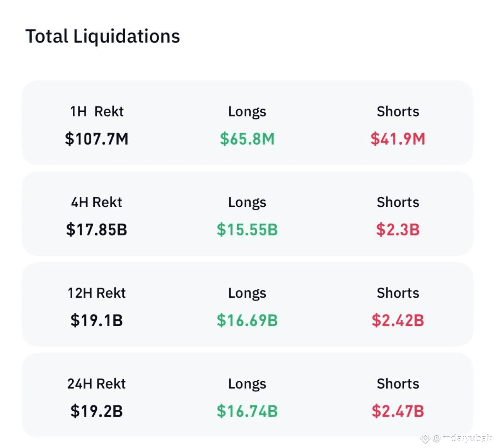Select the 4H Rekt label

tap(97, 202)
